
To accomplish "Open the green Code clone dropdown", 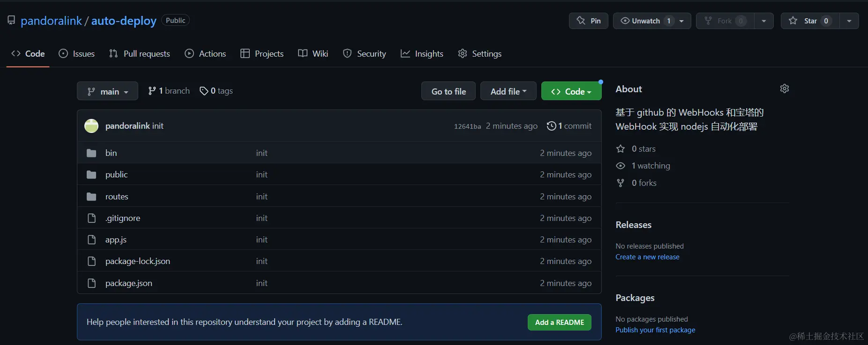I will click(x=571, y=91).
